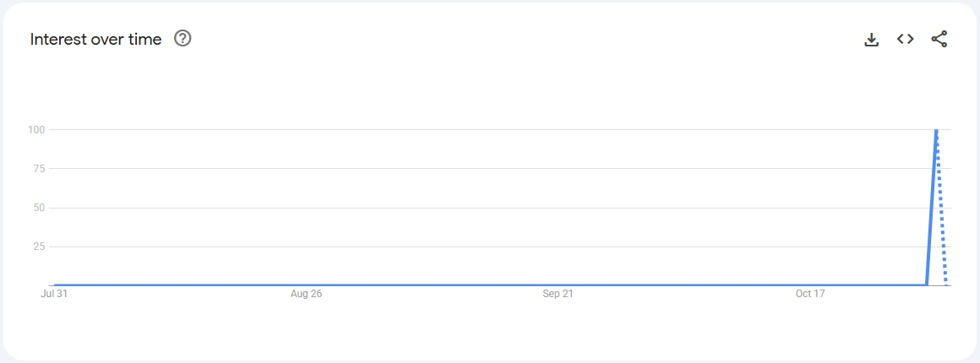The width and height of the screenshot is (980, 363).
Task: Click the Jul 31 date label
Action: (x=54, y=294)
